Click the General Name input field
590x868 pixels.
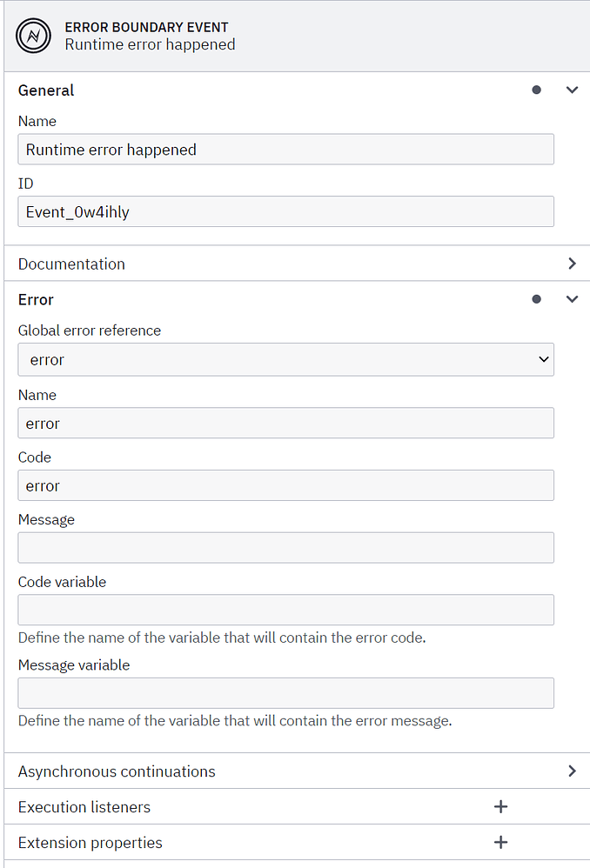click(x=285, y=150)
